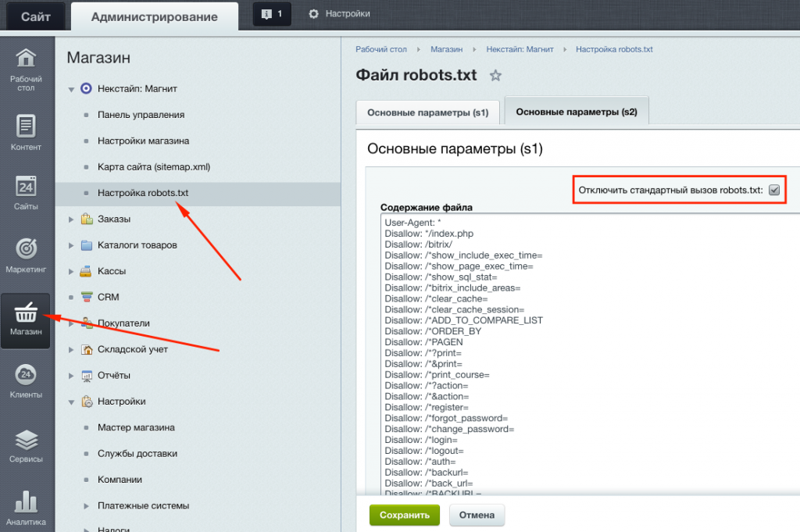The image size is (800, 532).
Task: Click the line 'Disallow: /*forgot_password='
Action: pos(446,418)
